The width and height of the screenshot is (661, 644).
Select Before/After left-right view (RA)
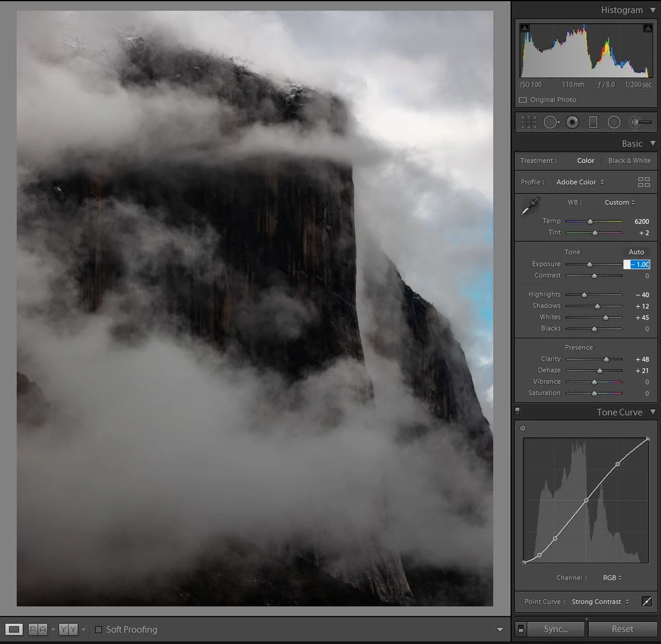click(38, 629)
